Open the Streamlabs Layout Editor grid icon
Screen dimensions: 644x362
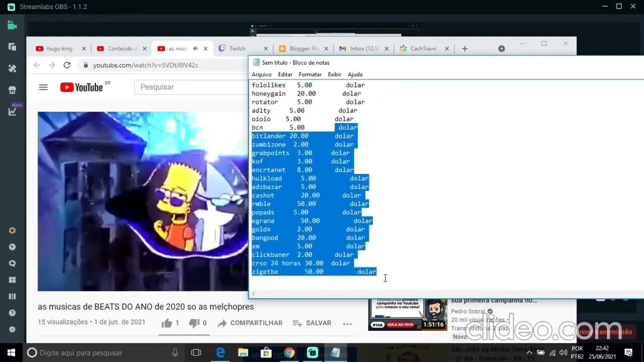12,280
